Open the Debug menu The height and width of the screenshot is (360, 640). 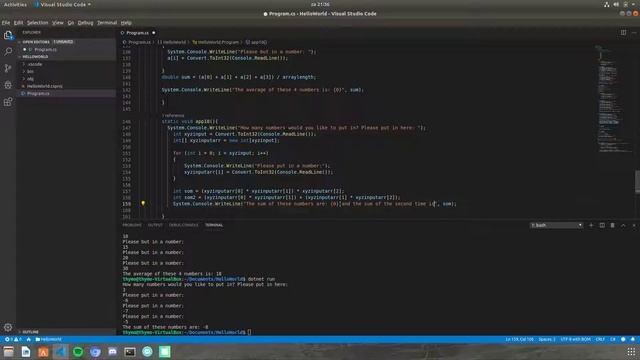click(x=85, y=23)
